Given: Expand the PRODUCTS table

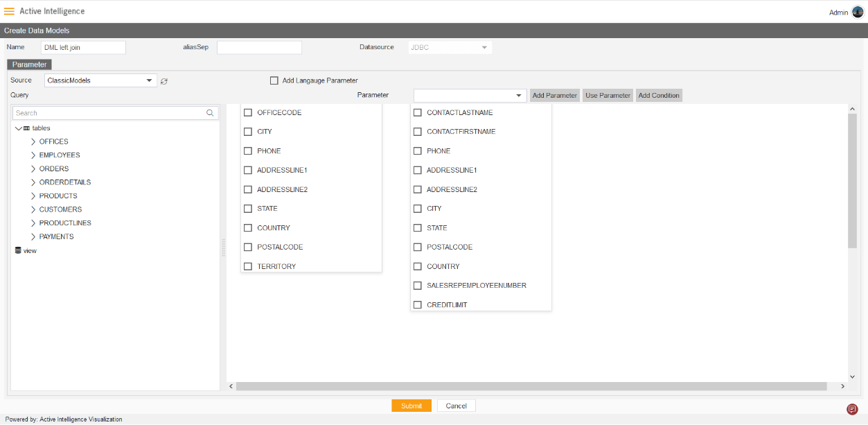Looking at the screenshot, I should pos(33,196).
